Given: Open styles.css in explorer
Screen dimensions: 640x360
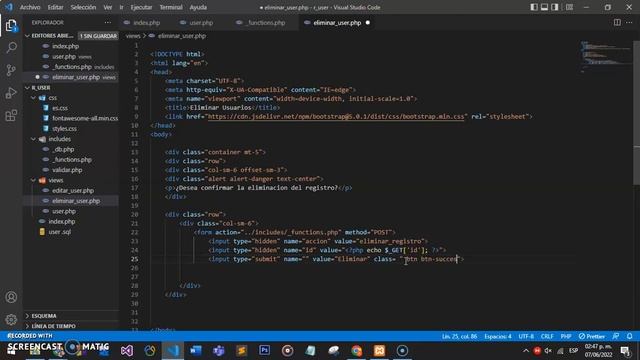Looking at the screenshot, I should (64, 128).
